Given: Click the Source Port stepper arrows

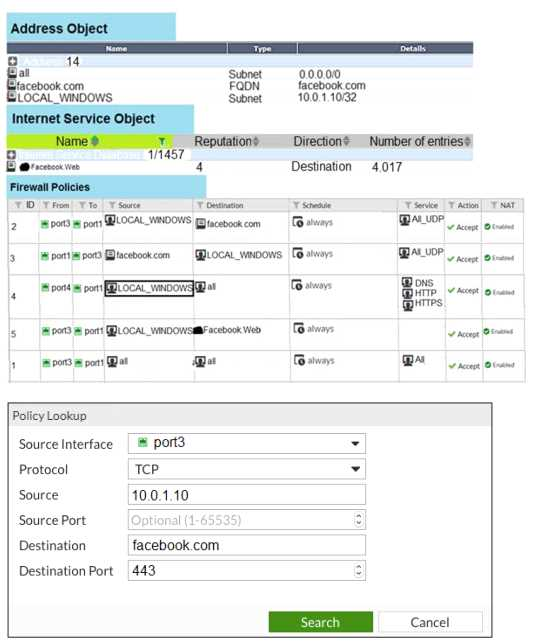Looking at the screenshot, I should (x=359, y=520).
